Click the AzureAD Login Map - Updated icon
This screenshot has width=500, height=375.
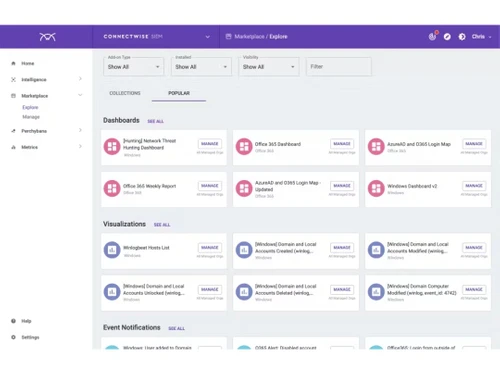point(244,189)
